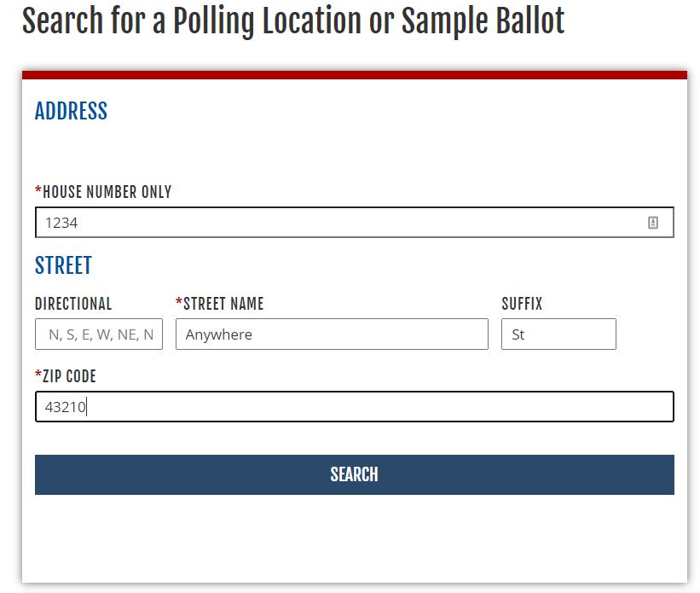Click the required asterisk next to Street Name

(179, 303)
